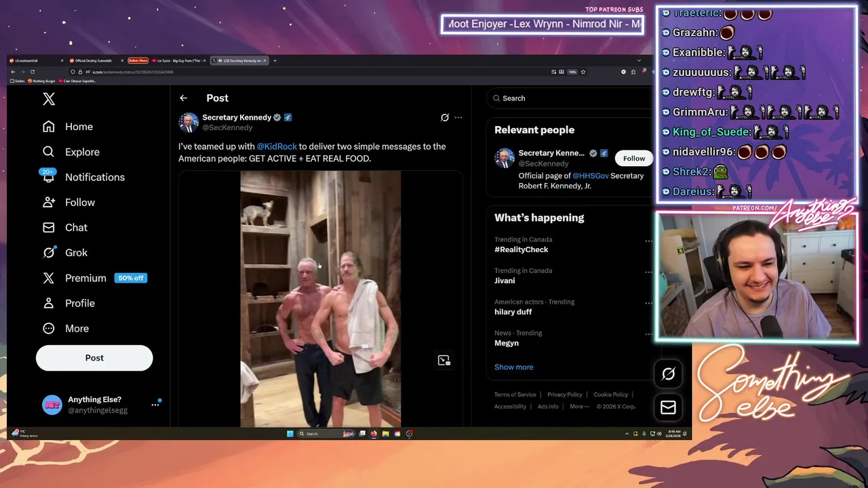
Task: Click the browser back arrow
Action: pos(13,72)
